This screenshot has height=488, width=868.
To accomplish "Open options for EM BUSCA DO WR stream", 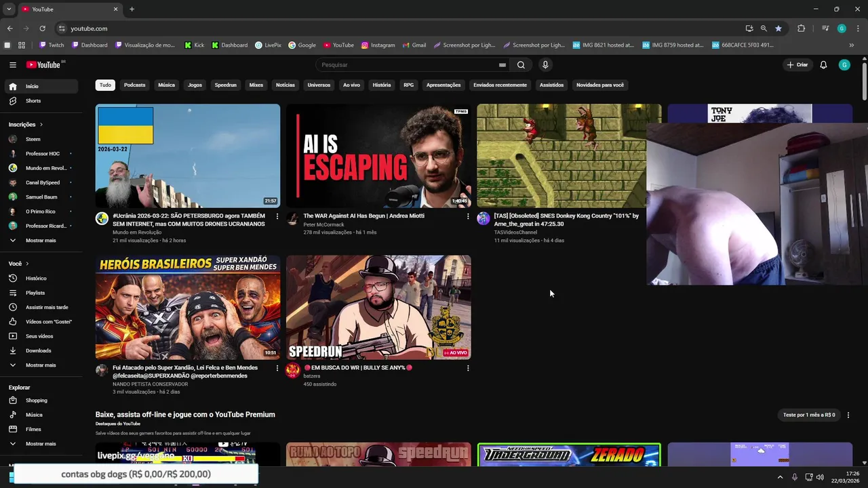I will pos(467,368).
